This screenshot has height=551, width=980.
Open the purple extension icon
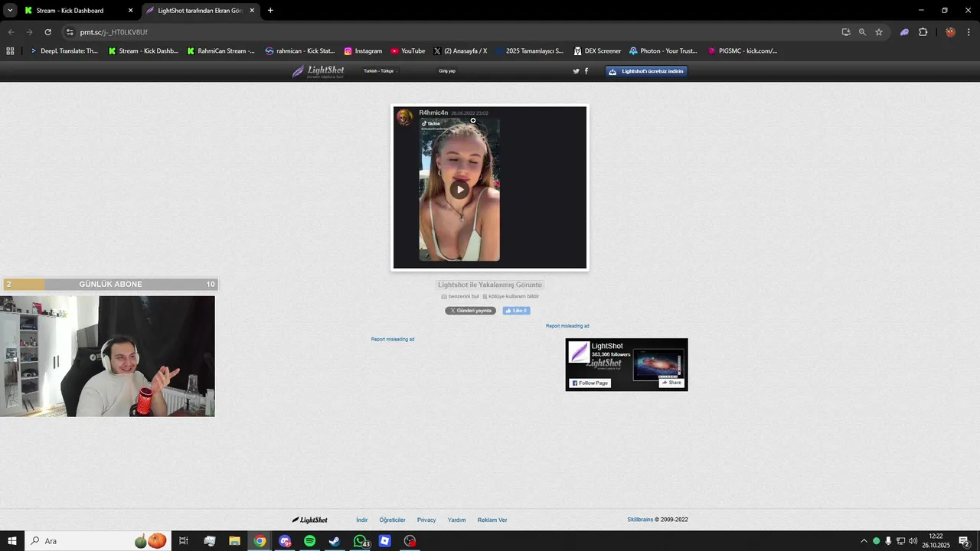pyautogui.click(x=904, y=32)
